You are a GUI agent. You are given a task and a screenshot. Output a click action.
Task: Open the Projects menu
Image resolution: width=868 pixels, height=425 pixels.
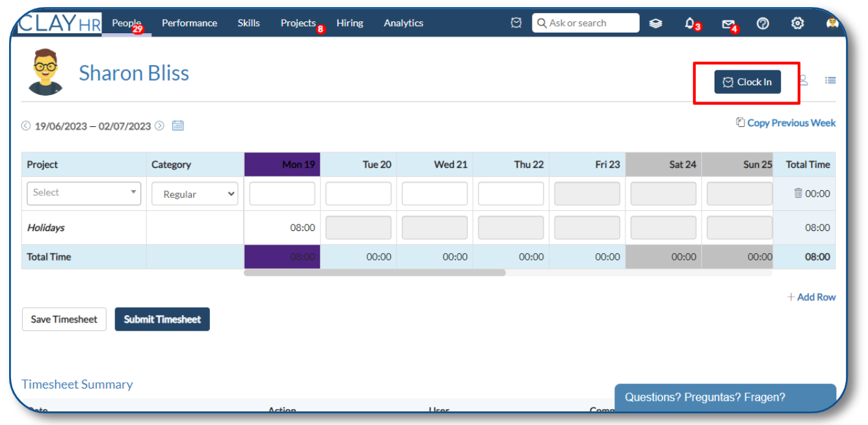point(298,23)
